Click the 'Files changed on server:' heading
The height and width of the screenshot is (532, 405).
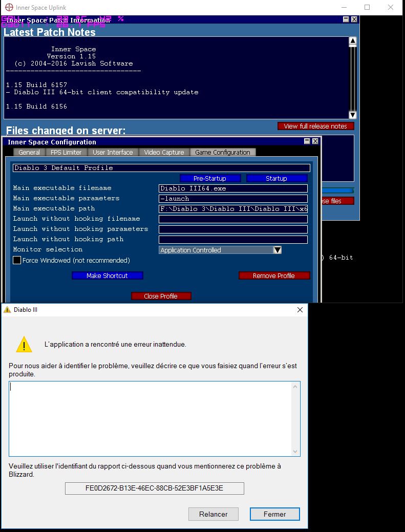pyautogui.click(x=66, y=131)
